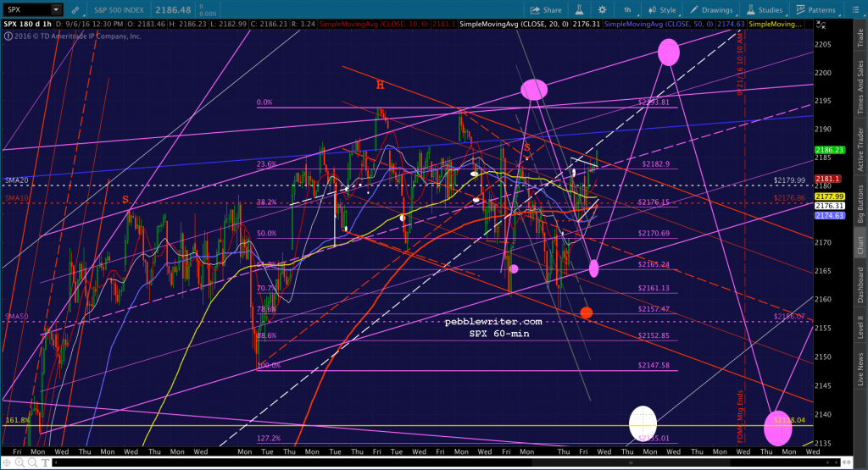The width and height of the screenshot is (868, 470).
Task: Click the SPX symbol input field
Action: (27, 9)
